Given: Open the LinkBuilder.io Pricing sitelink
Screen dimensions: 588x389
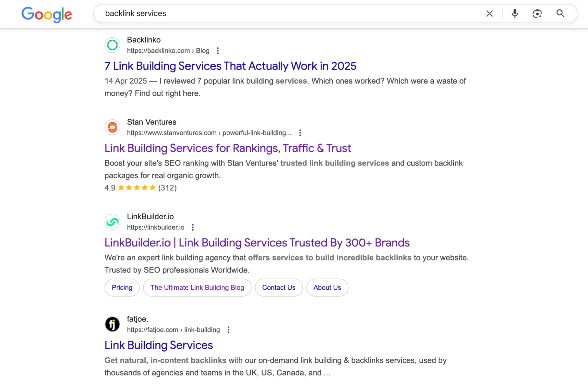Looking at the screenshot, I should click(x=122, y=287).
